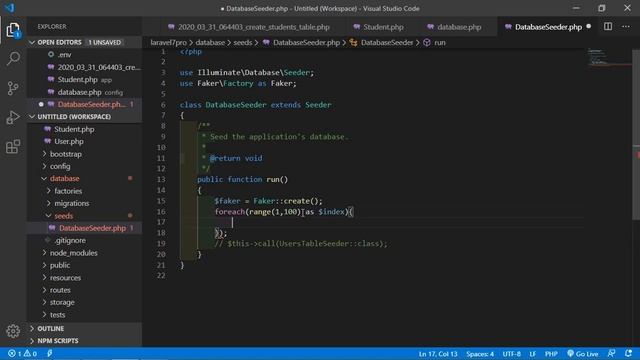Image resolution: width=640 pixels, height=360 pixels.
Task: Select DatabaseSeeder.php in Open Editors list
Action: (x=91, y=104)
